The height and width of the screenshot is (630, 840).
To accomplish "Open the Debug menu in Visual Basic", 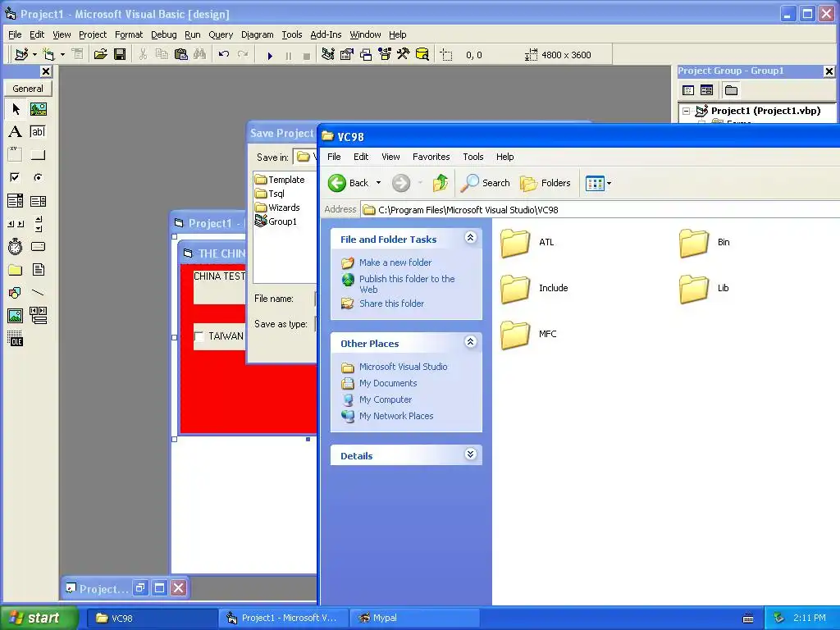I will (x=163, y=34).
